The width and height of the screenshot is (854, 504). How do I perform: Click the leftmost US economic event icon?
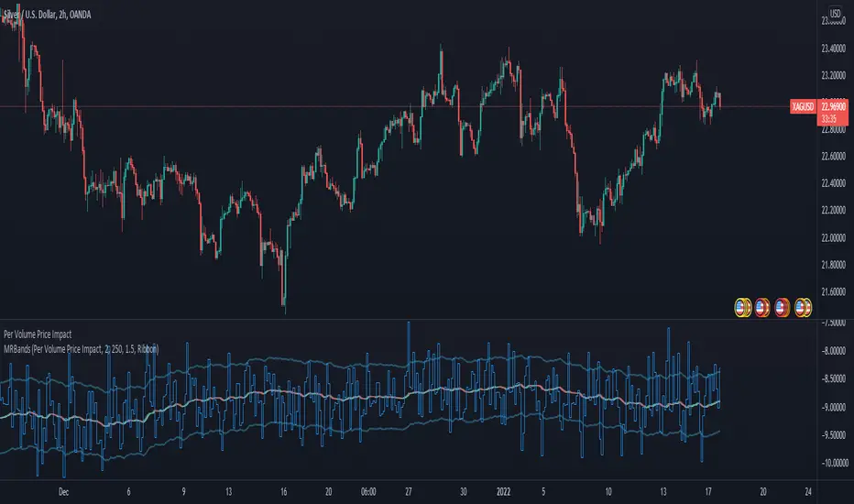pos(744,308)
